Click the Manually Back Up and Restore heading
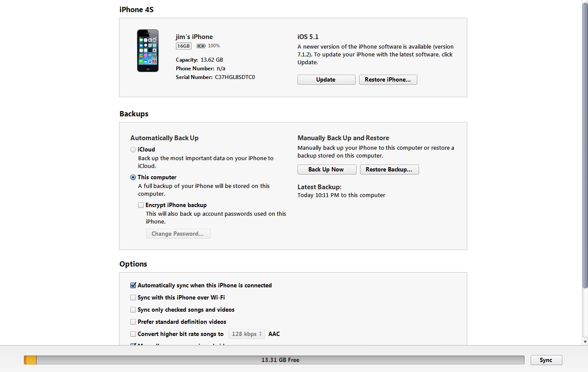Viewport: 588px width, 372px height. click(343, 138)
